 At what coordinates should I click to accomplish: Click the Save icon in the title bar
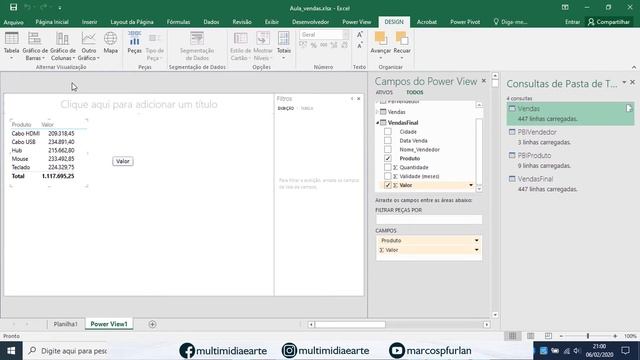[x=13, y=7]
